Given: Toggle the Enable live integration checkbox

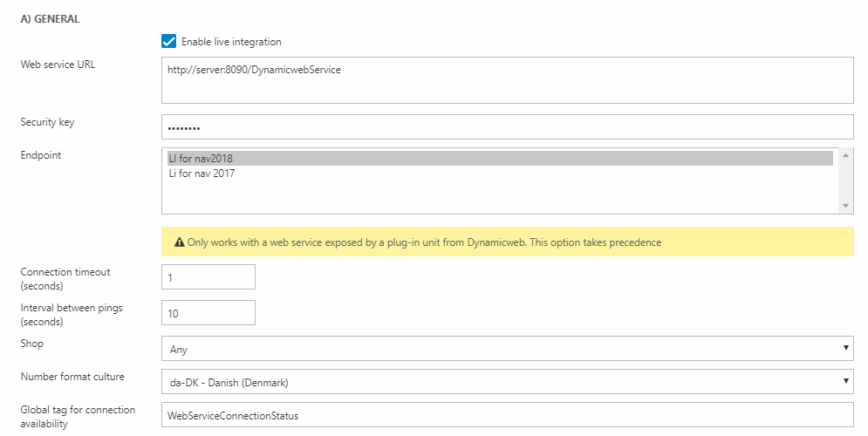Looking at the screenshot, I should 169,41.
